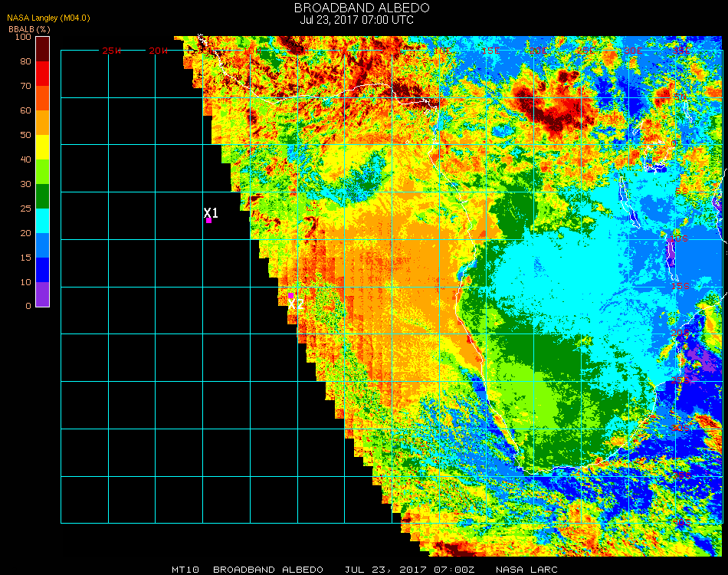Click the 15S latitude label
This screenshot has width=728, height=575.
pyautogui.click(x=680, y=286)
